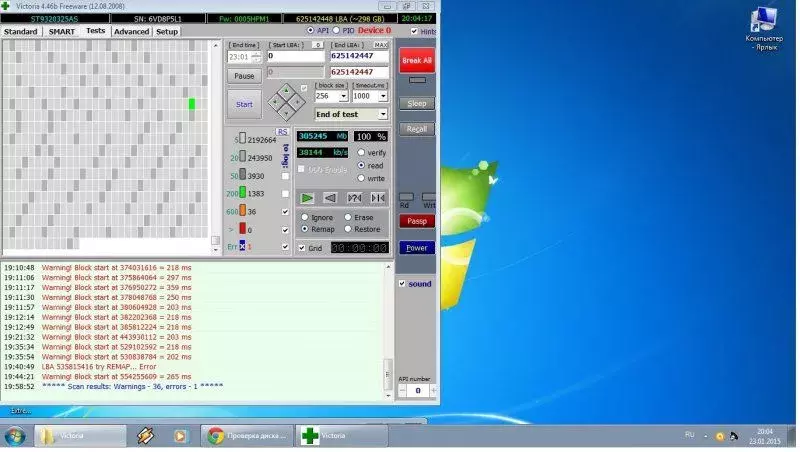Image resolution: width=800 pixels, height=452 pixels.
Task: Click the API number plus stepper
Action: pyautogui.click(x=433, y=391)
